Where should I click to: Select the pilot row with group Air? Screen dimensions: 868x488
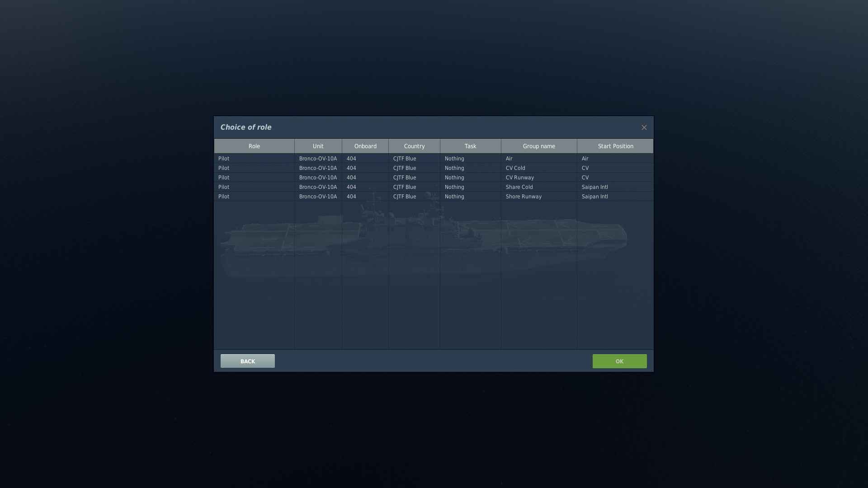tap(509, 159)
